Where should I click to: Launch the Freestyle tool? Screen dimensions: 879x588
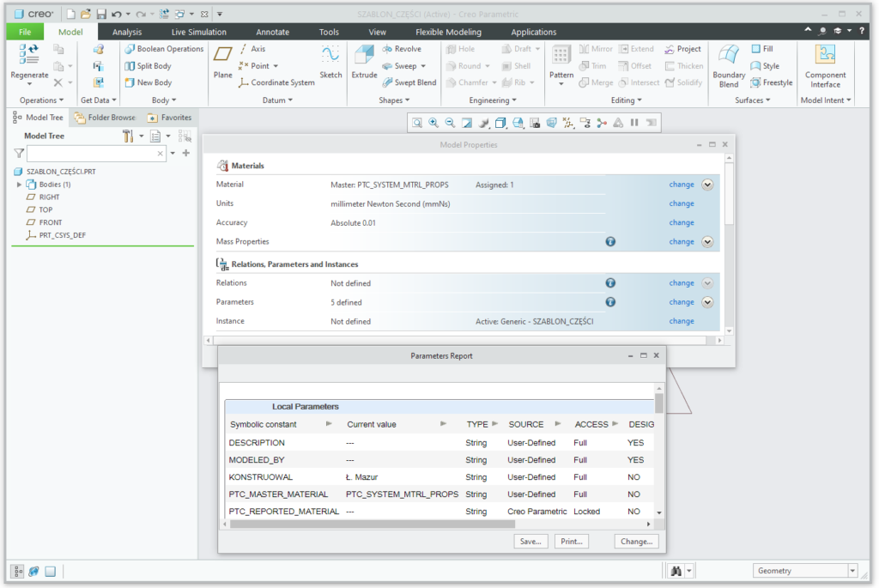point(772,82)
